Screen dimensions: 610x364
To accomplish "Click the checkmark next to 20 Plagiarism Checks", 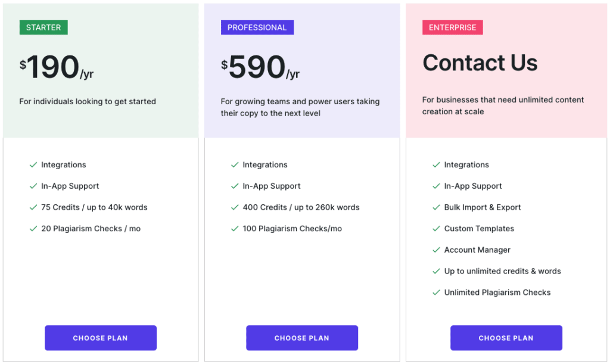I will tap(33, 229).
